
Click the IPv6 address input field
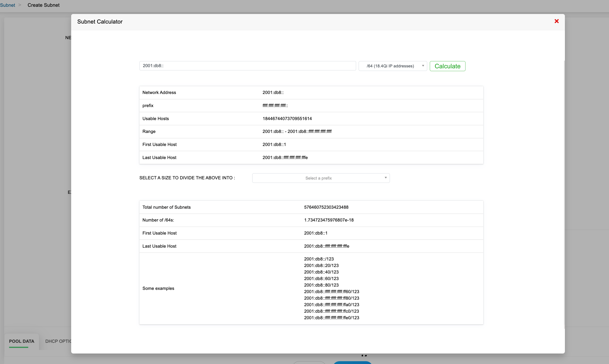click(247, 66)
